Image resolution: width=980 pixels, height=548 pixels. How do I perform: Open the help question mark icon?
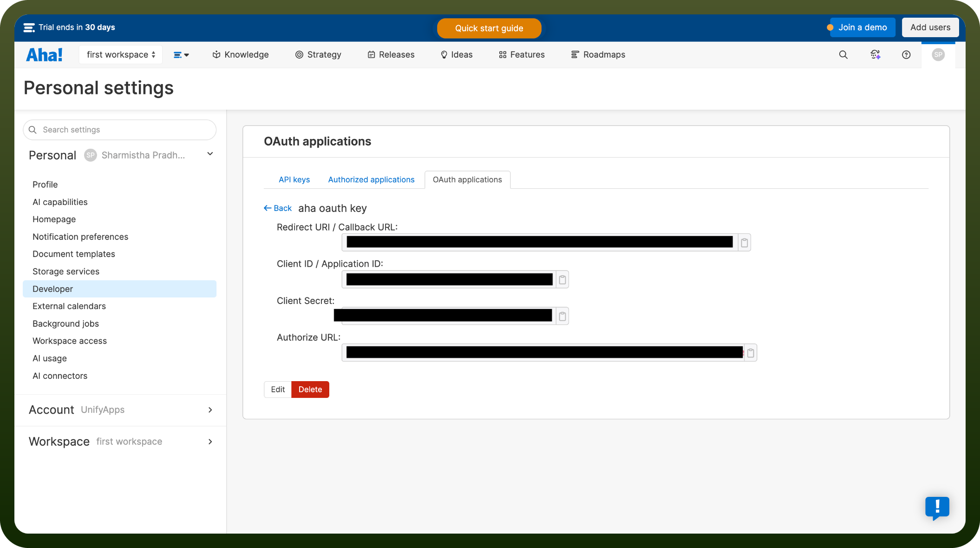pos(906,55)
